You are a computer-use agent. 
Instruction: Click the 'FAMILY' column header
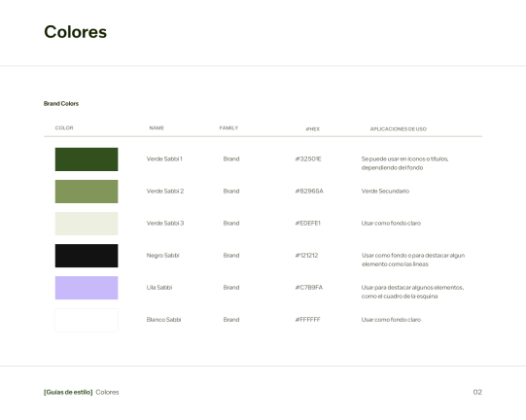click(228, 127)
